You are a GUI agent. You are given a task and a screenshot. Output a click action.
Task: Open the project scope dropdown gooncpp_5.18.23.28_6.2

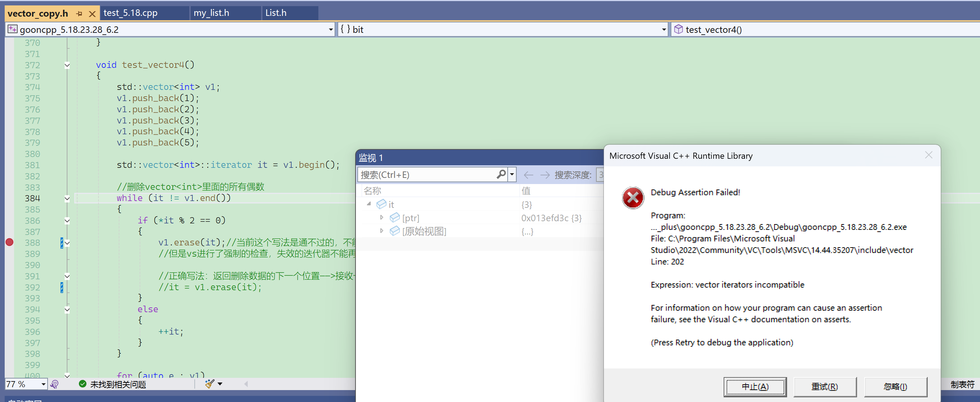pos(330,29)
